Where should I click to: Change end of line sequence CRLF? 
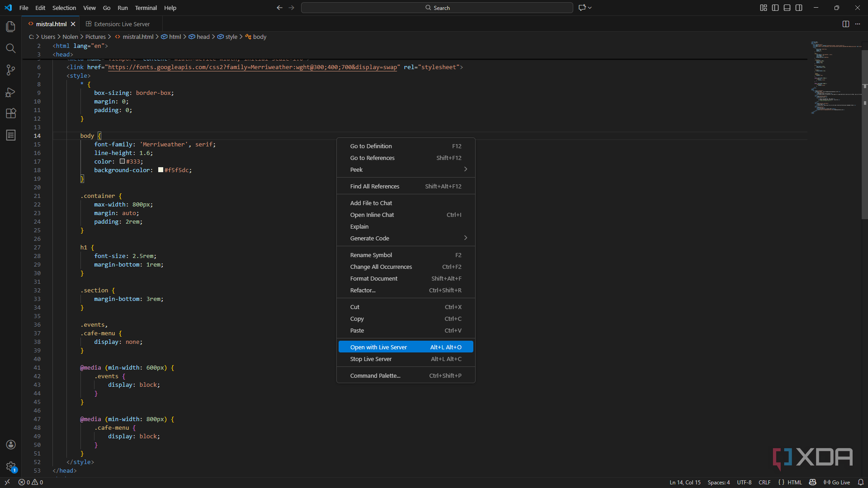tap(764, 482)
